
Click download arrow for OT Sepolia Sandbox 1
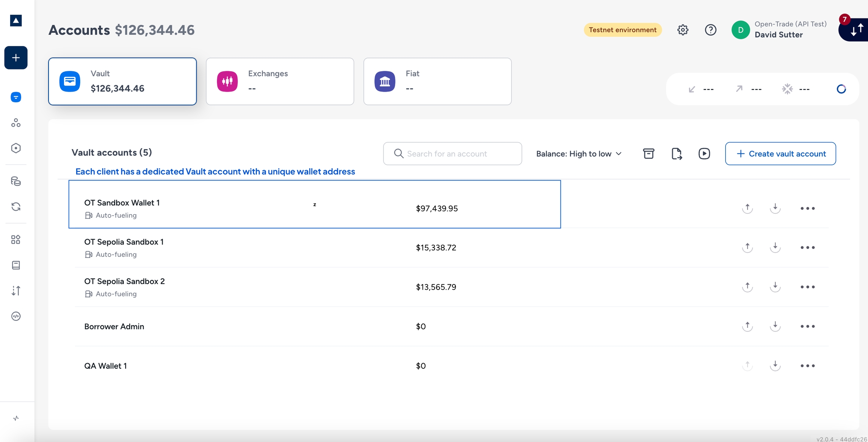tap(775, 247)
